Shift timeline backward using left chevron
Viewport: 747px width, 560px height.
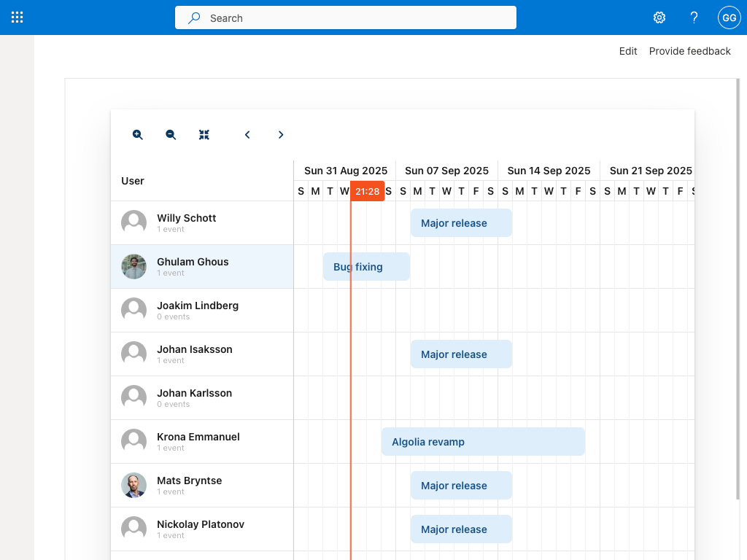pos(247,134)
